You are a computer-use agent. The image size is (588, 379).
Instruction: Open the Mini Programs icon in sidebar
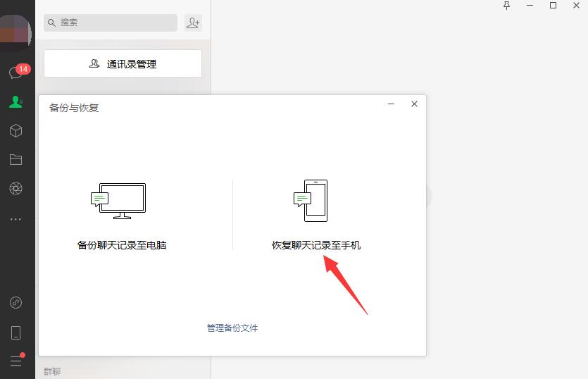(x=15, y=303)
